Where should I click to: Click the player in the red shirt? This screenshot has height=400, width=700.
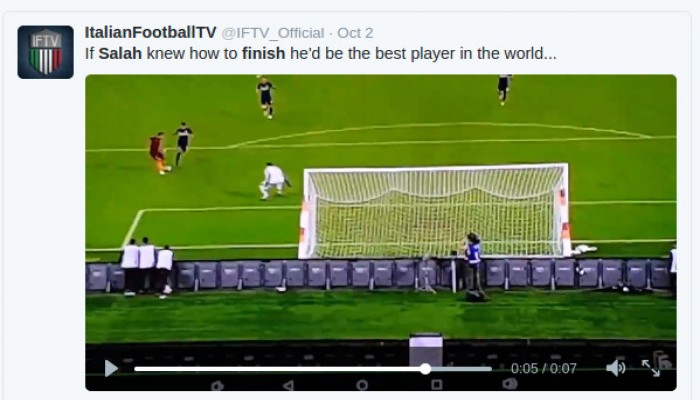point(159,153)
